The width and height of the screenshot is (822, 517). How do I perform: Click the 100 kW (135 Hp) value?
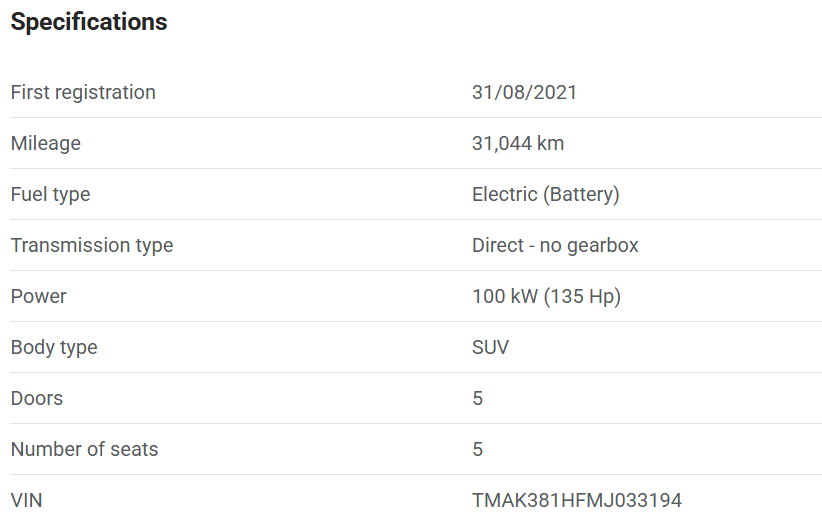coord(546,296)
